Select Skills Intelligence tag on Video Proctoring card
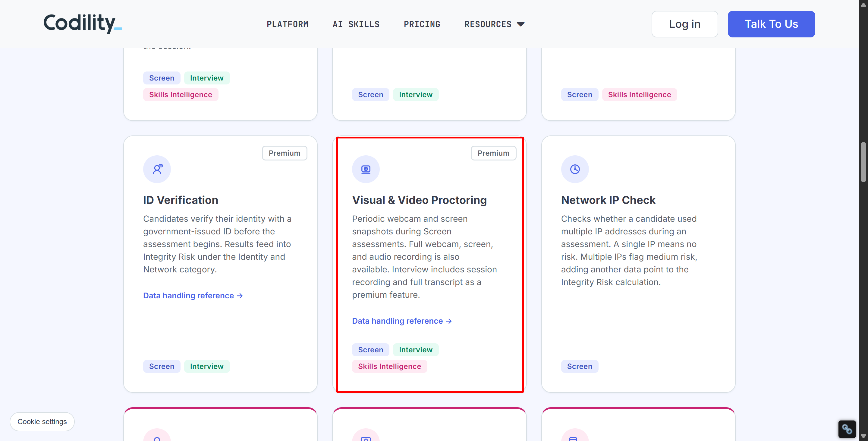Image resolution: width=868 pixels, height=441 pixels. coord(389,366)
